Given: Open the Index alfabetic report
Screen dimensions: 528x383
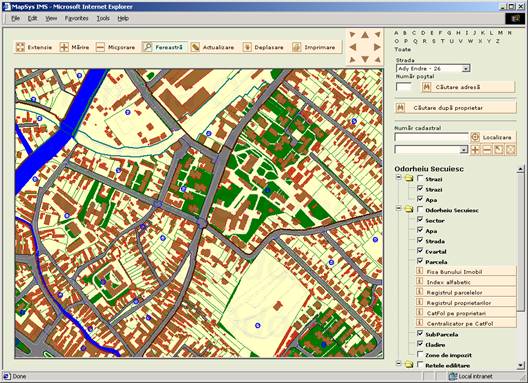Looking at the screenshot, I should pyautogui.click(x=466, y=282).
